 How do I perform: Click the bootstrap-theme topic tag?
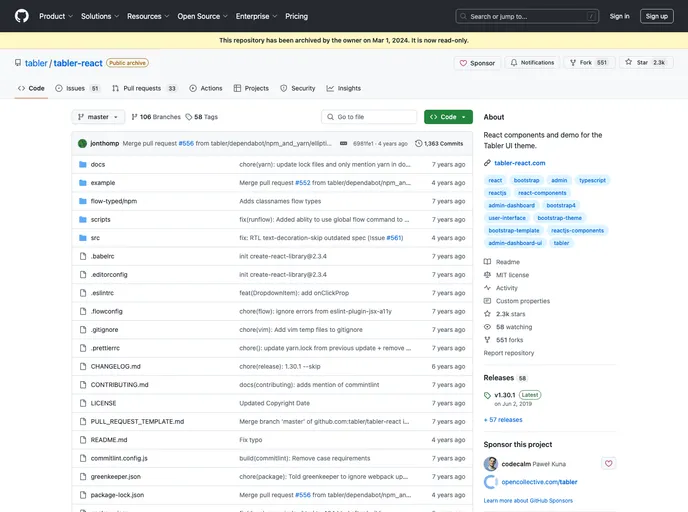tap(559, 218)
